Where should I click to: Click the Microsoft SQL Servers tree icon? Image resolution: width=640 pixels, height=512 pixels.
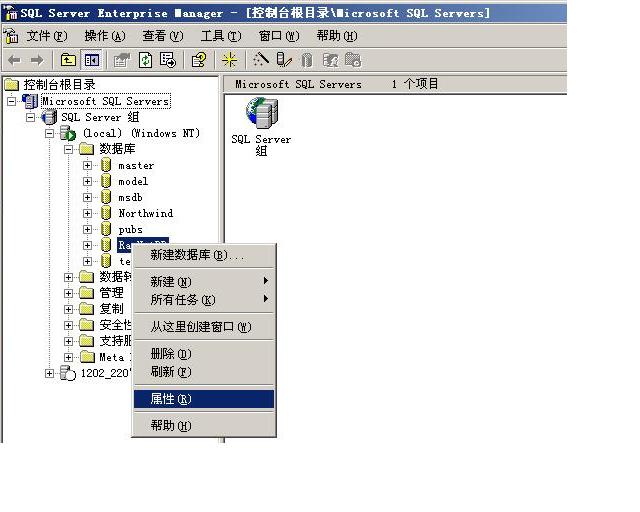point(30,101)
